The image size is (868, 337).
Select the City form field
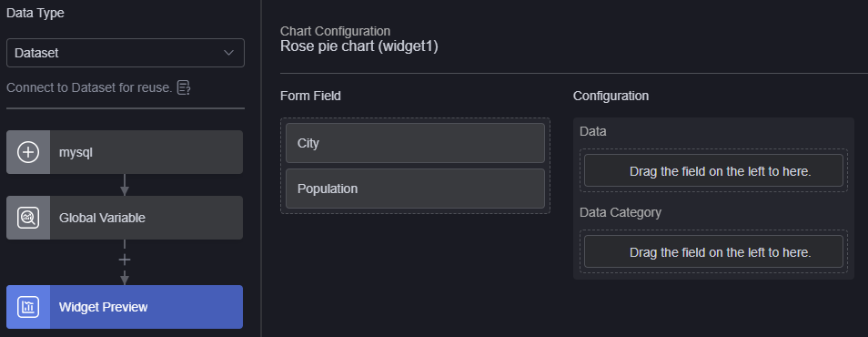pyautogui.click(x=415, y=143)
